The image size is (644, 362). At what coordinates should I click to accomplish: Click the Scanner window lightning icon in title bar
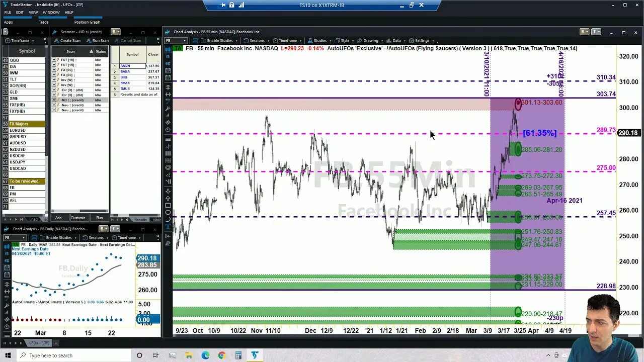point(55,32)
